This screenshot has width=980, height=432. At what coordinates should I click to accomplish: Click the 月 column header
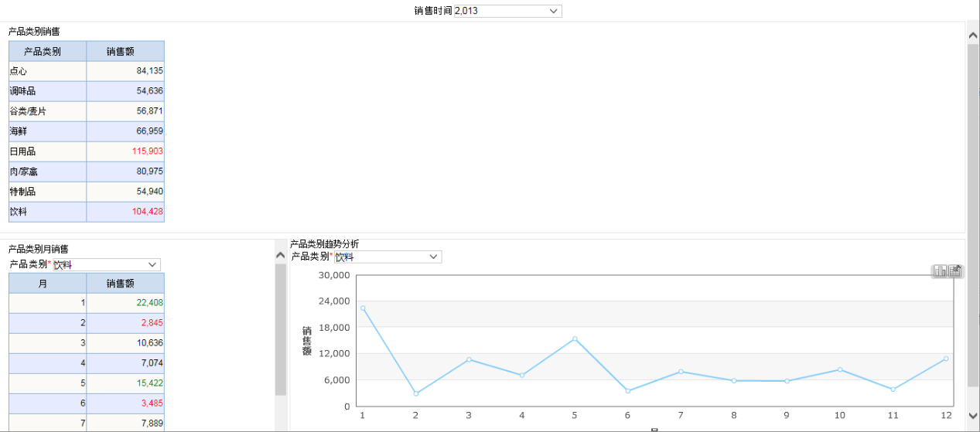click(x=48, y=284)
